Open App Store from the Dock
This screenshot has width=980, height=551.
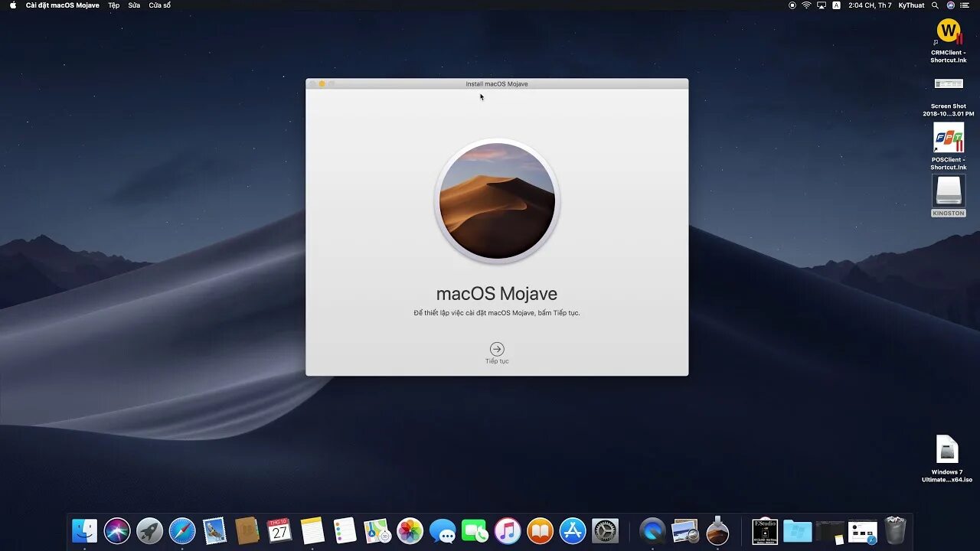click(x=573, y=530)
